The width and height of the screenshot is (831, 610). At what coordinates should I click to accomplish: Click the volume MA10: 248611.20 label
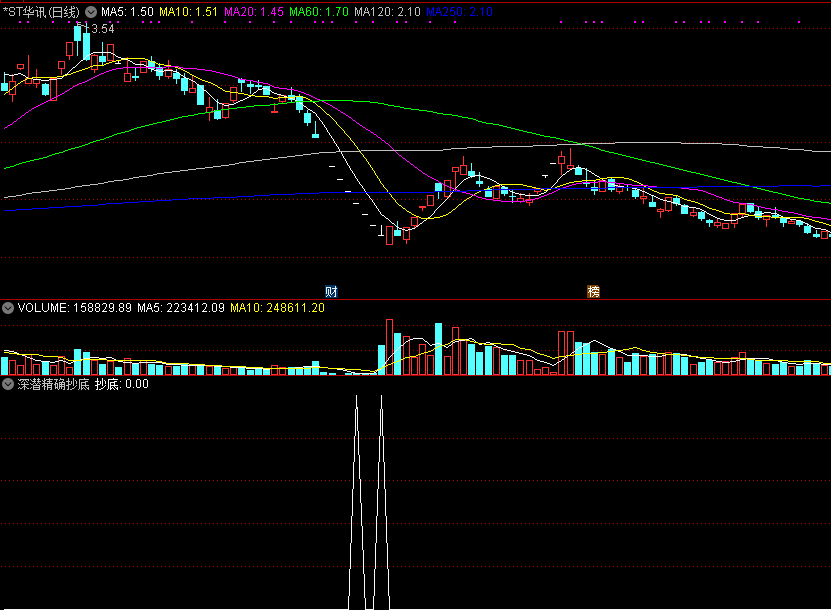[277, 308]
